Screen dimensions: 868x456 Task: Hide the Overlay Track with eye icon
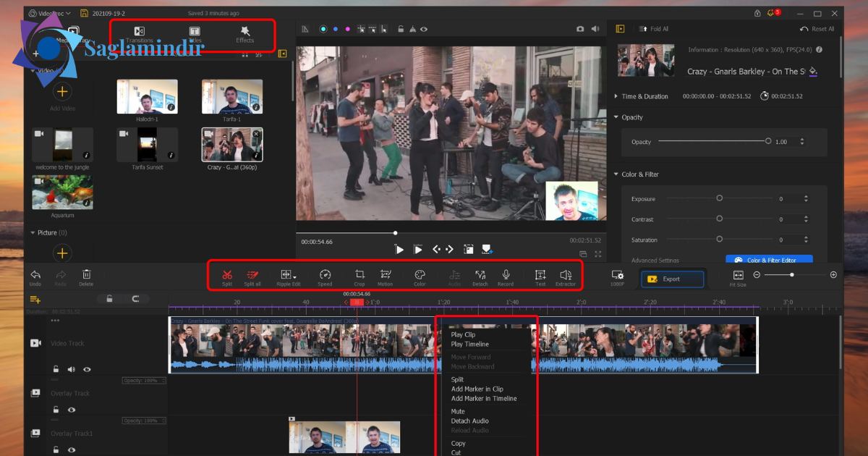(72, 410)
